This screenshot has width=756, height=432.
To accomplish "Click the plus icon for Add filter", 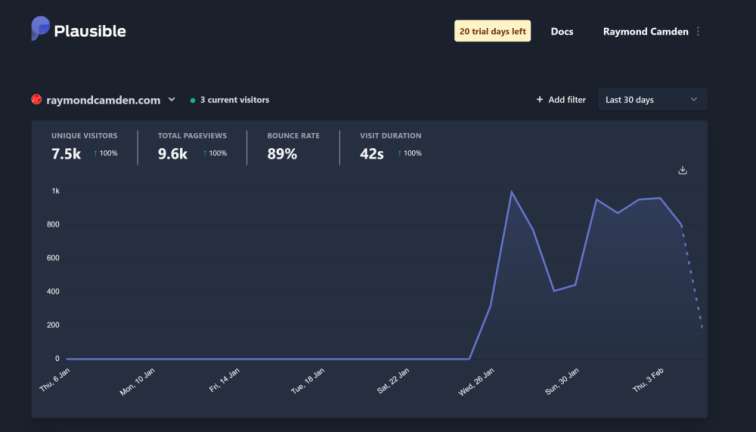I will [x=540, y=99].
